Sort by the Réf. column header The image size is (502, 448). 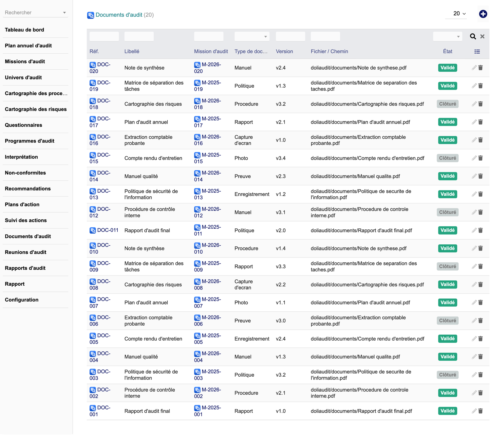tap(94, 51)
